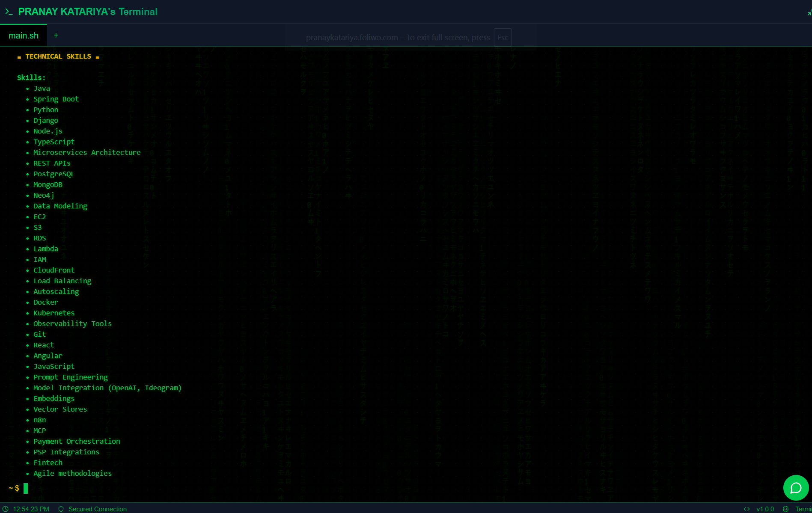Click the PRANAY KATARIYA's Terminal title
The image size is (812, 513).
click(88, 12)
